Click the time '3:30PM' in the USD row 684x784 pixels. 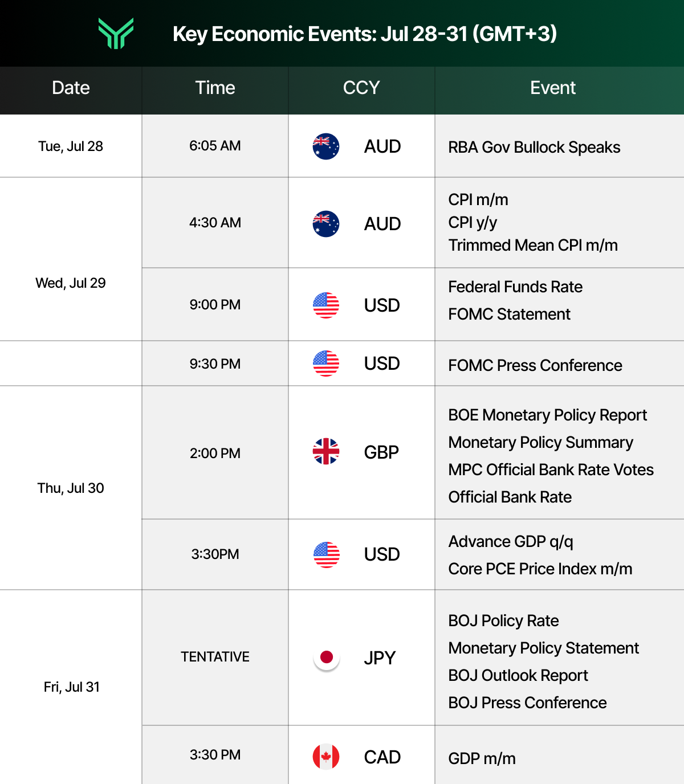tap(215, 554)
